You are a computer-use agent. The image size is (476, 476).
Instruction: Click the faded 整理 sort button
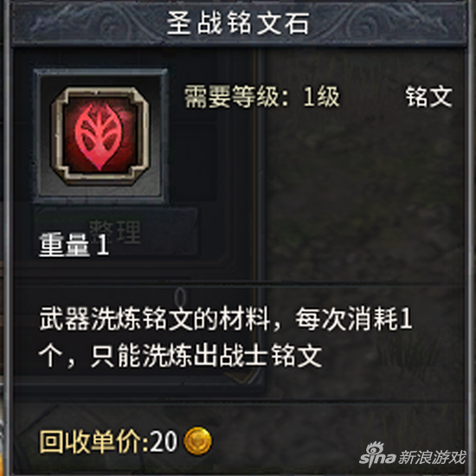tap(116, 232)
